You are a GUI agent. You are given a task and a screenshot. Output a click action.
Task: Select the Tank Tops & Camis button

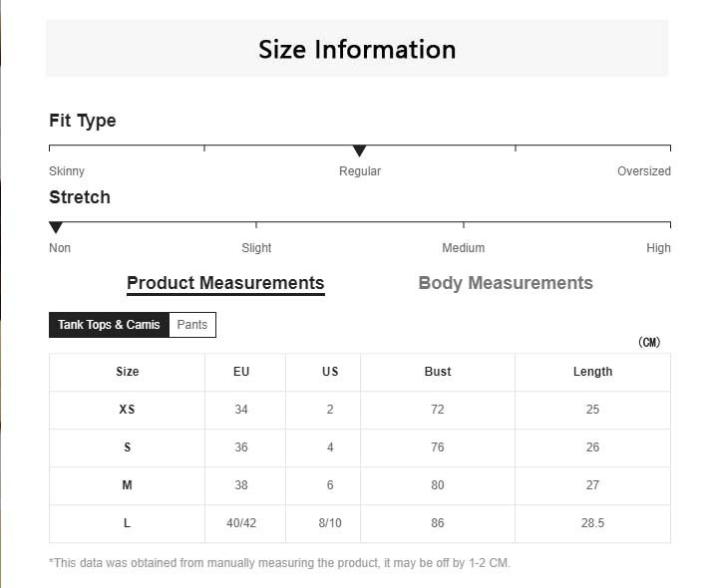click(109, 325)
